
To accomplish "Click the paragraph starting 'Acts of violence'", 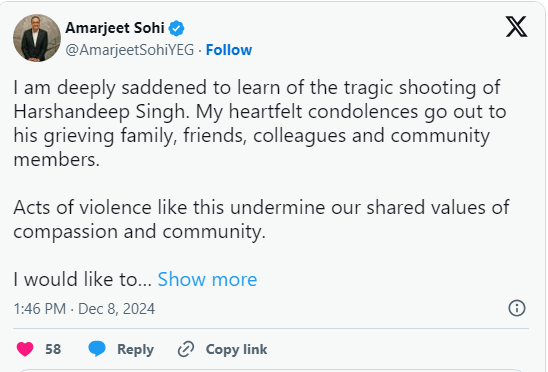I will 261,220.
